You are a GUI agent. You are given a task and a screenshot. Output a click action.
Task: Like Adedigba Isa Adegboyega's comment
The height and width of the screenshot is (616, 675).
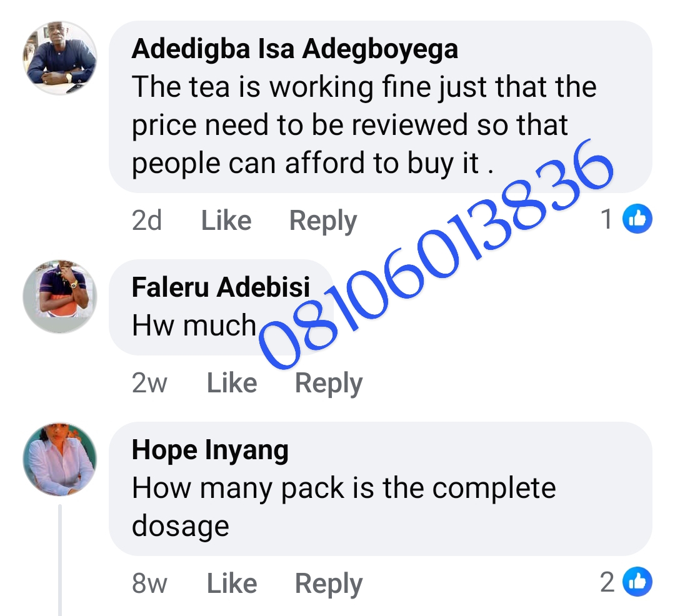click(x=226, y=221)
